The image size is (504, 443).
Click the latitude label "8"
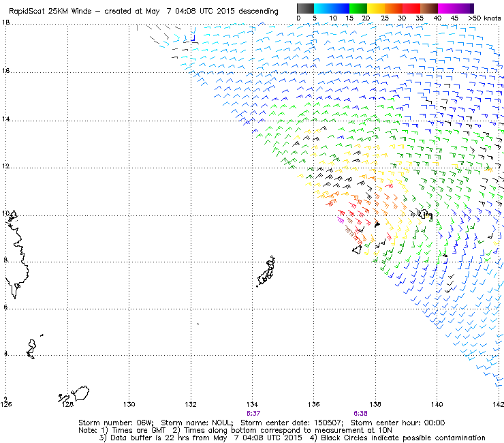(x=5, y=260)
